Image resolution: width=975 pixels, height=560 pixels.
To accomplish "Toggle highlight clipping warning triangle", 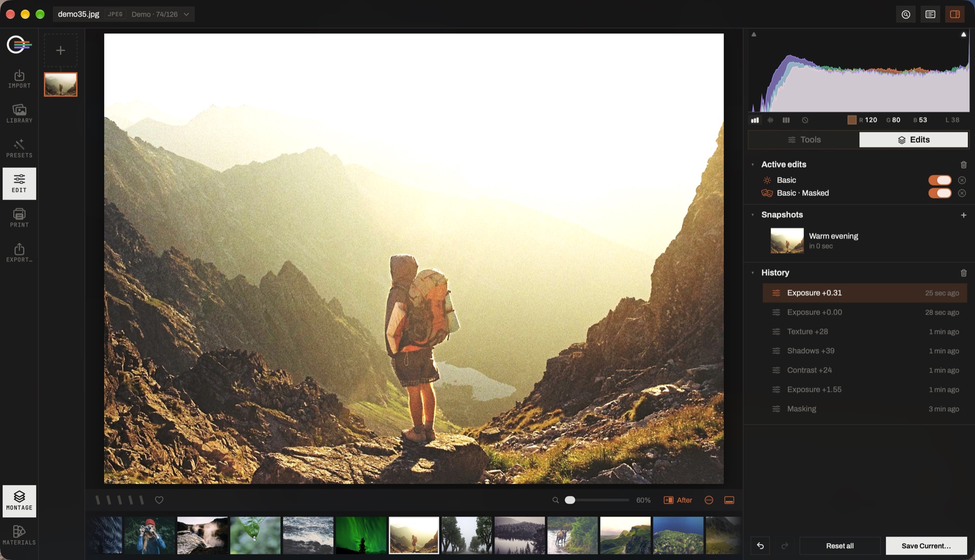I will coord(963,34).
